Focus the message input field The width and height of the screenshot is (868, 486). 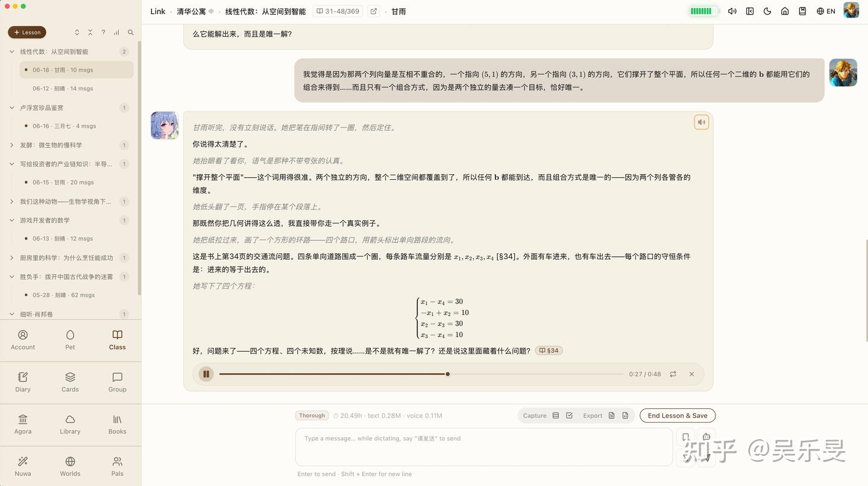tap(484, 447)
